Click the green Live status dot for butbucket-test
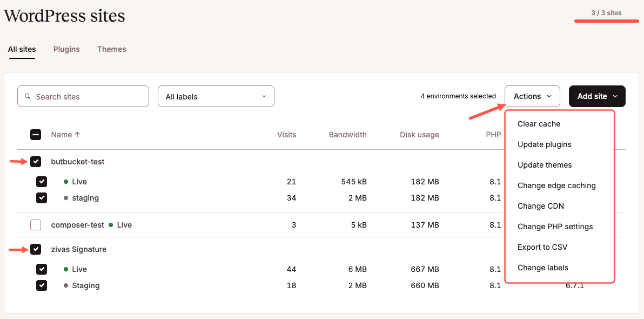The height and width of the screenshot is (319, 644). click(x=66, y=182)
